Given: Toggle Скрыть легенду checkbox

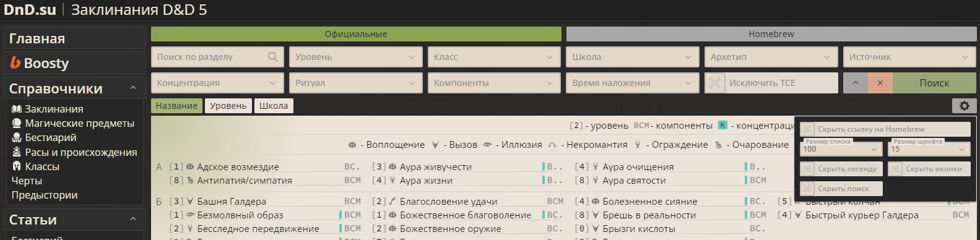Looking at the screenshot, I should pos(807,169).
